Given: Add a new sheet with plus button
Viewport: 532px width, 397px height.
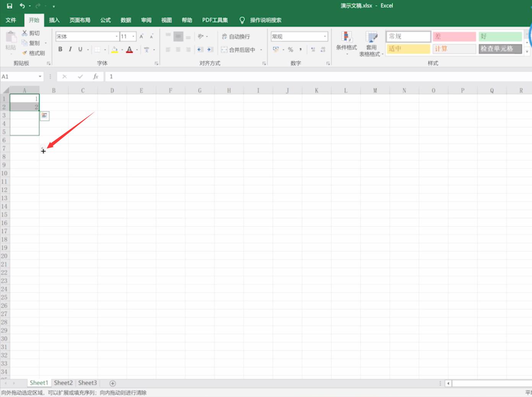Looking at the screenshot, I should click(113, 383).
